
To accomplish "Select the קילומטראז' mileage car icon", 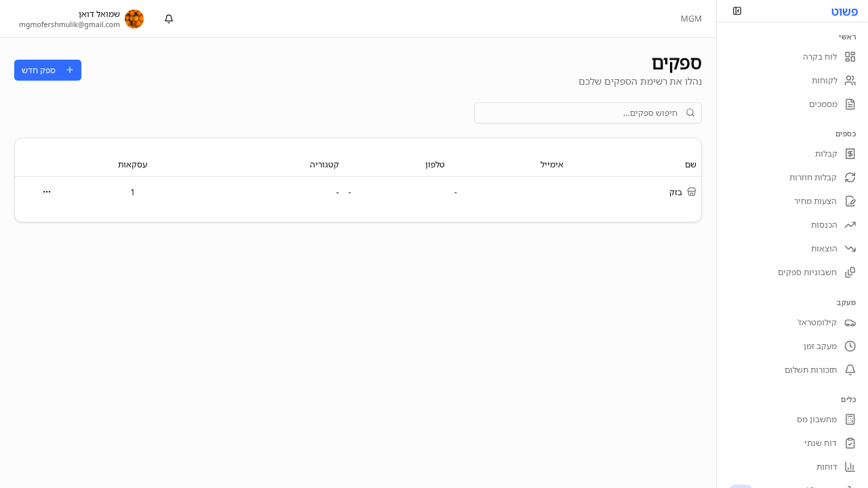I will 850,323.
